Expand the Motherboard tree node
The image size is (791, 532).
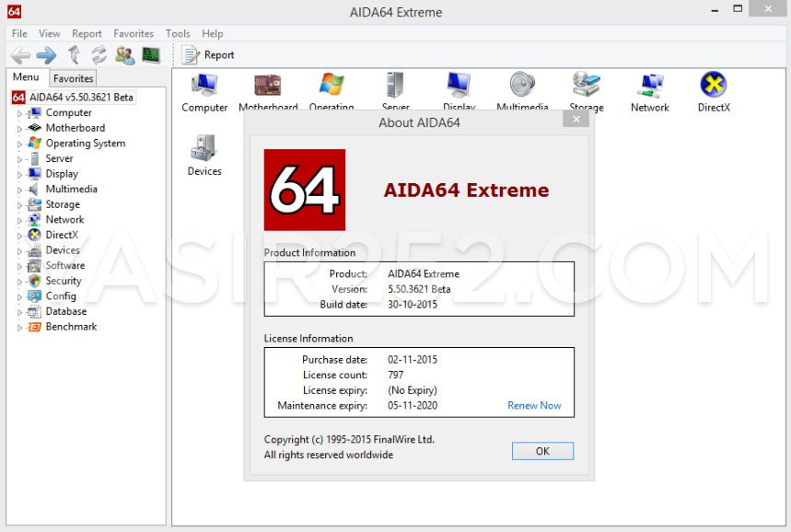19,129
